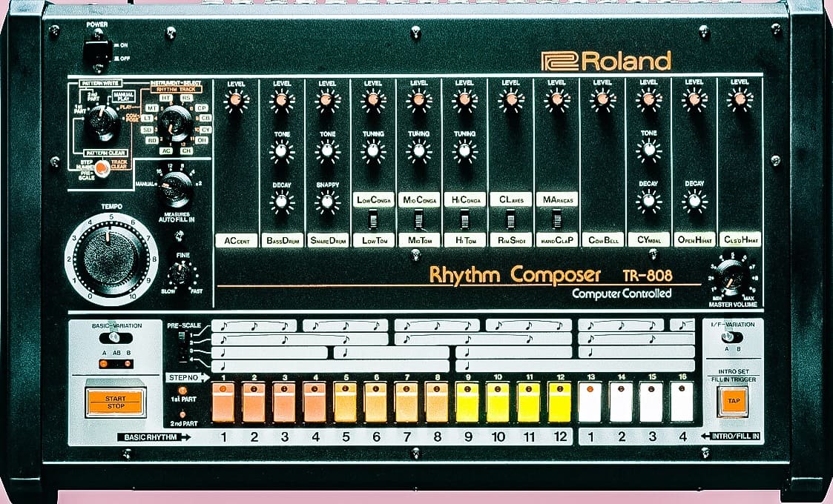Click the Master Volume knob

click(732, 278)
